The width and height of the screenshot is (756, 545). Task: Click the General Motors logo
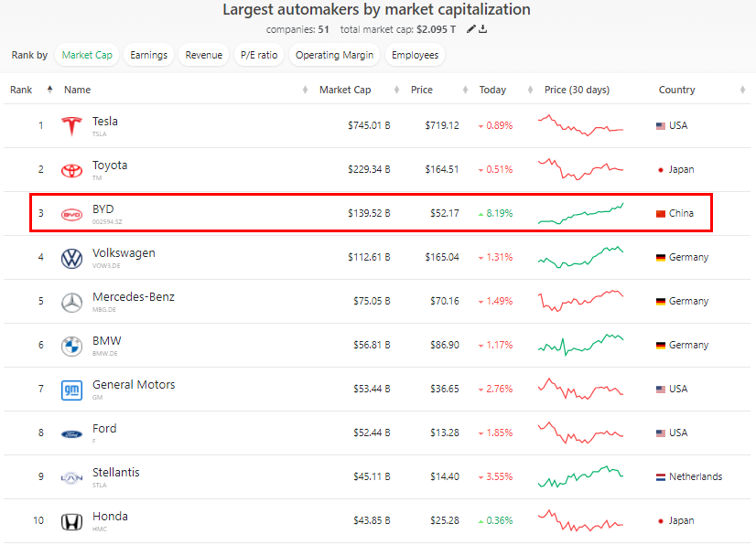tap(71, 390)
